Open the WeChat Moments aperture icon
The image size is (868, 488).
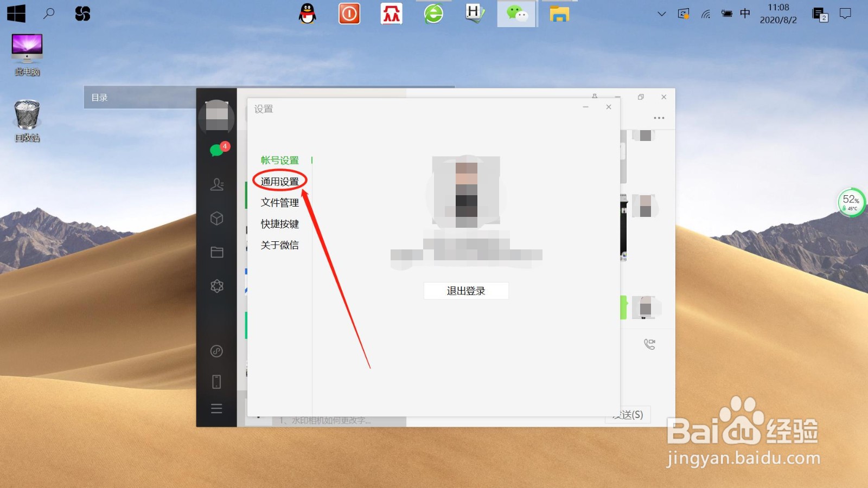pyautogui.click(x=217, y=286)
